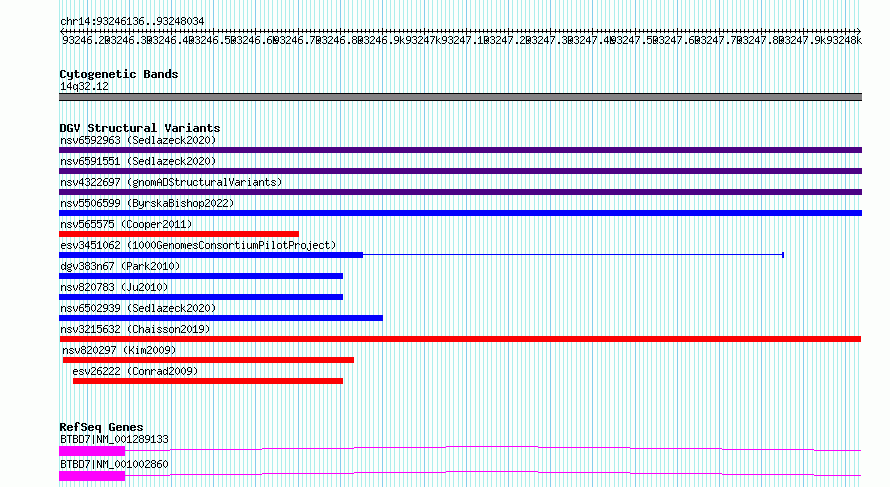Click the nsv820297 (Kim2009) label
Image resolution: width=890 pixels, height=487 pixels.
point(119,350)
